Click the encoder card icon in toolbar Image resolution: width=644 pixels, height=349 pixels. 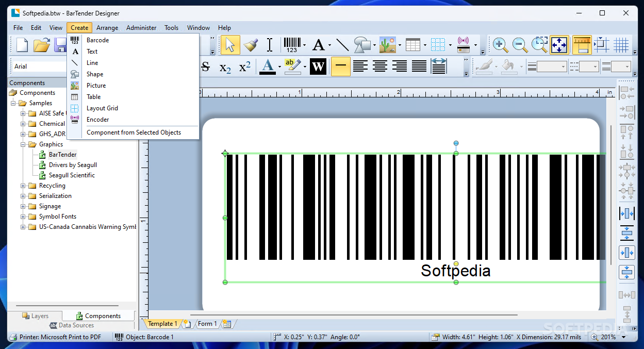pos(463,45)
